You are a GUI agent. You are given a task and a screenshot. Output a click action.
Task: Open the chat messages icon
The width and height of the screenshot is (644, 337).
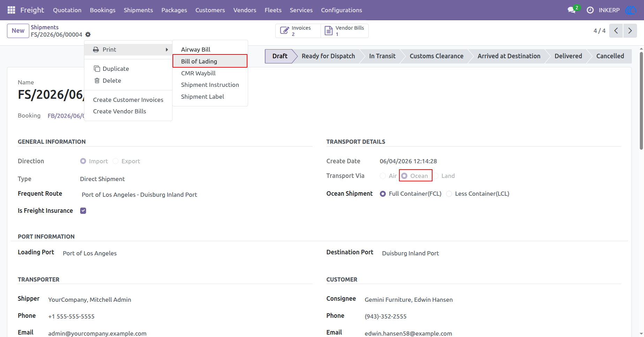pyautogui.click(x=572, y=10)
